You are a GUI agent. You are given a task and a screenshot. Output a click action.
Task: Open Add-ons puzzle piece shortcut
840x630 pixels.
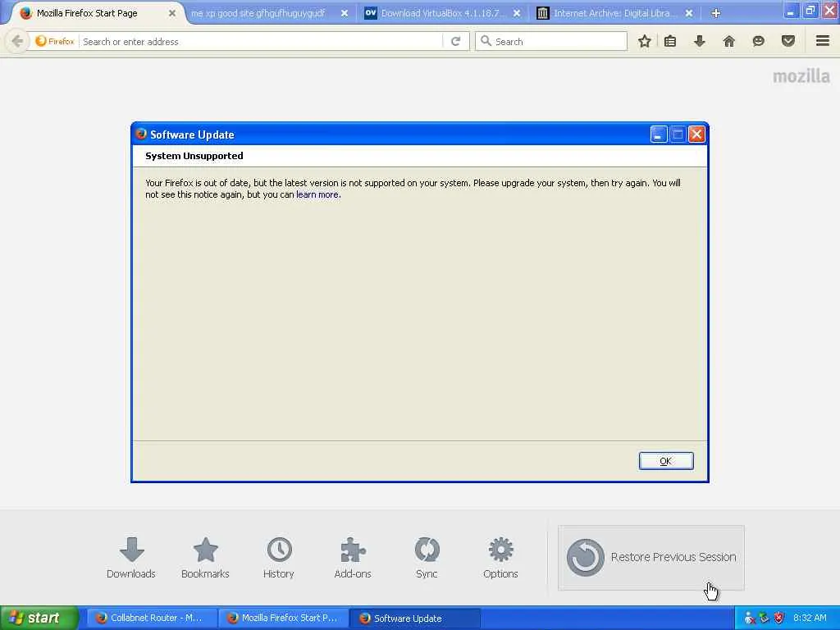353,558
